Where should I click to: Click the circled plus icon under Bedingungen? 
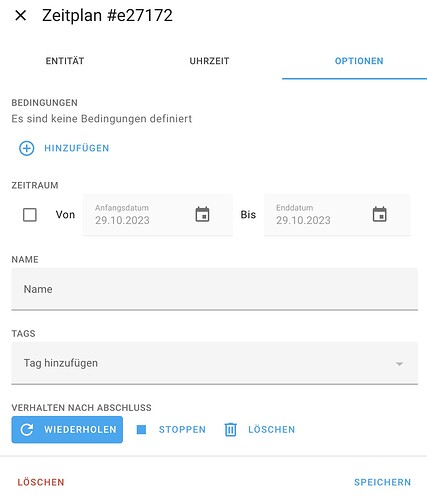coord(27,148)
